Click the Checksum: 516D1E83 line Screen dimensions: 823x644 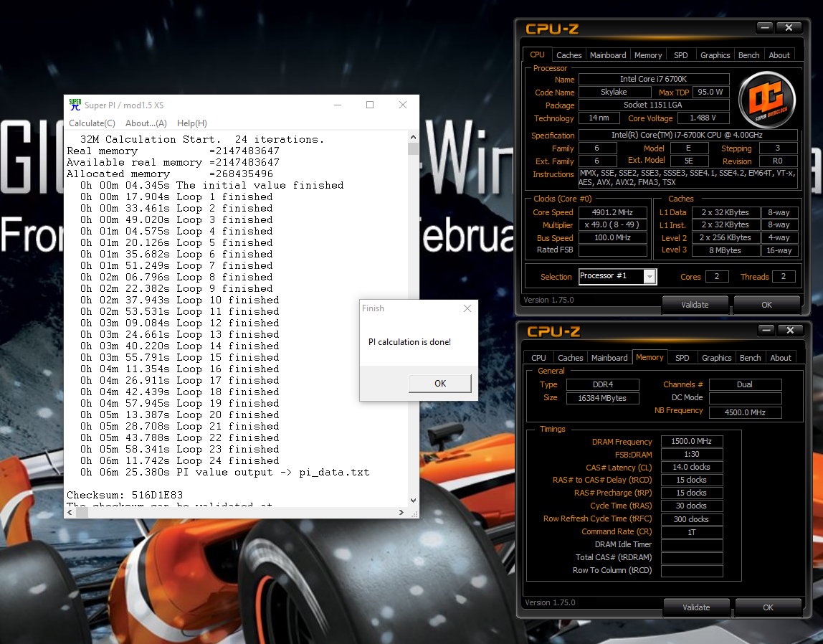point(125,495)
